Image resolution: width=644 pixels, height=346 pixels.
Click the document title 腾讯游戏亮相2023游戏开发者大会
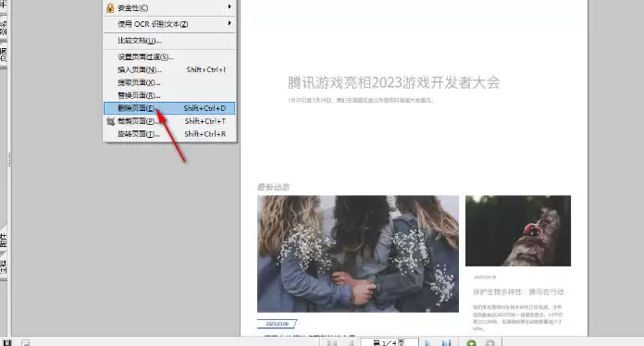click(394, 82)
